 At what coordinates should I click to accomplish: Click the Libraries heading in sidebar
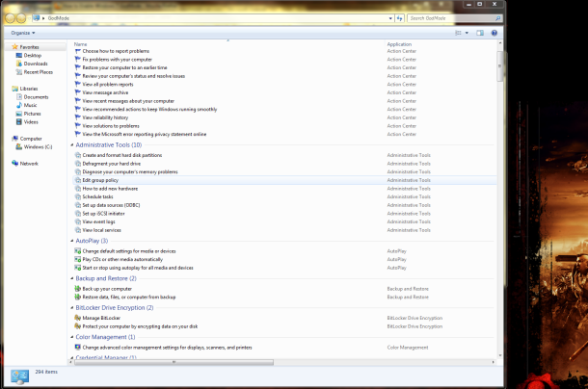(29, 89)
